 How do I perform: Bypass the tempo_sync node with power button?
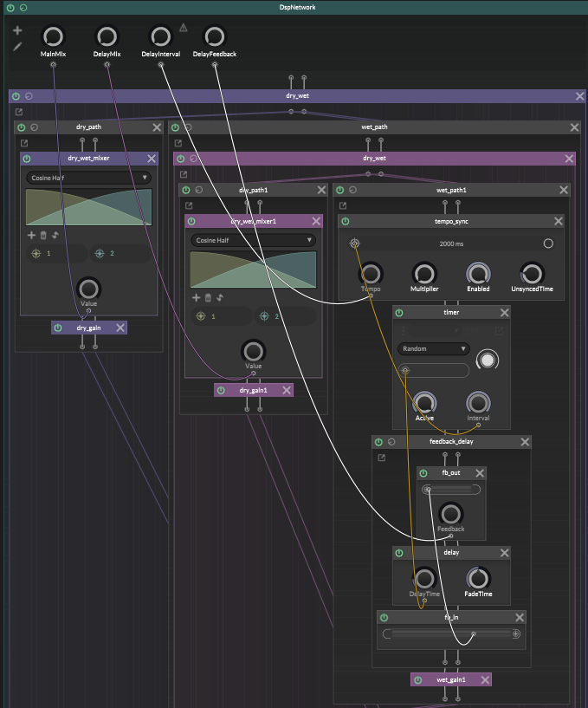coord(346,222)
